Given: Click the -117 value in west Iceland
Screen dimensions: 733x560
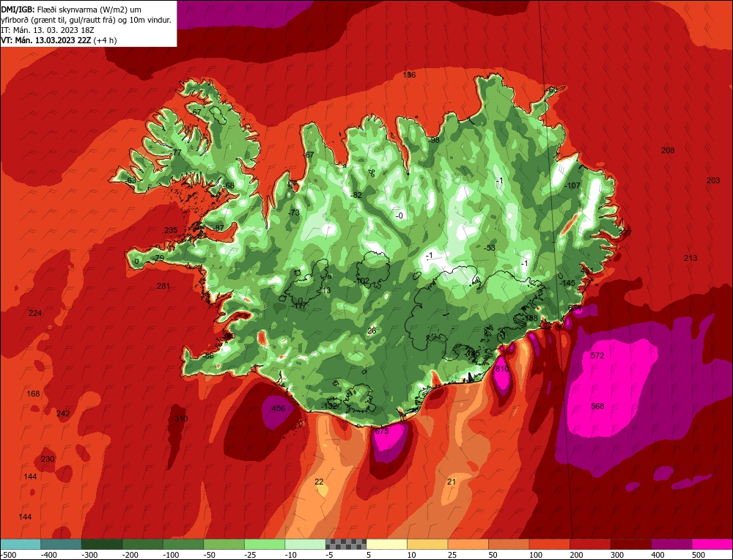Looking at the screenshot, I should 299,306.
